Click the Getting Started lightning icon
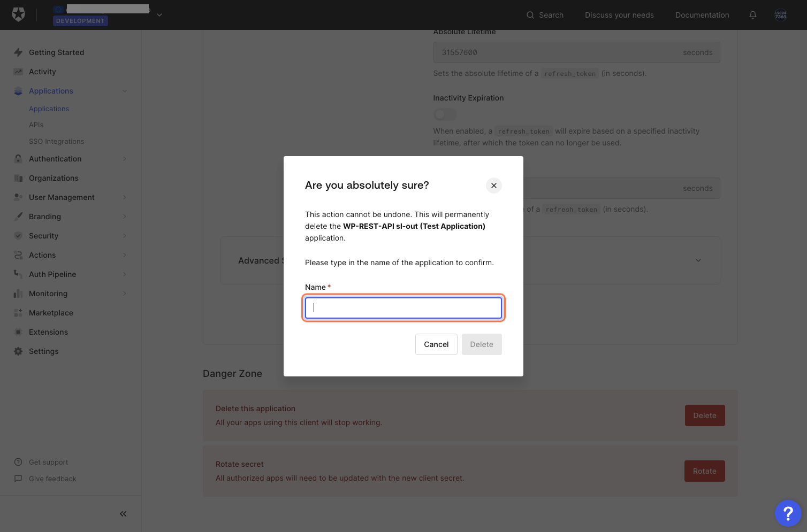Image resolution: width=807 pixels, height=532 pixels. pyautogui.click(x=18, y=52)
